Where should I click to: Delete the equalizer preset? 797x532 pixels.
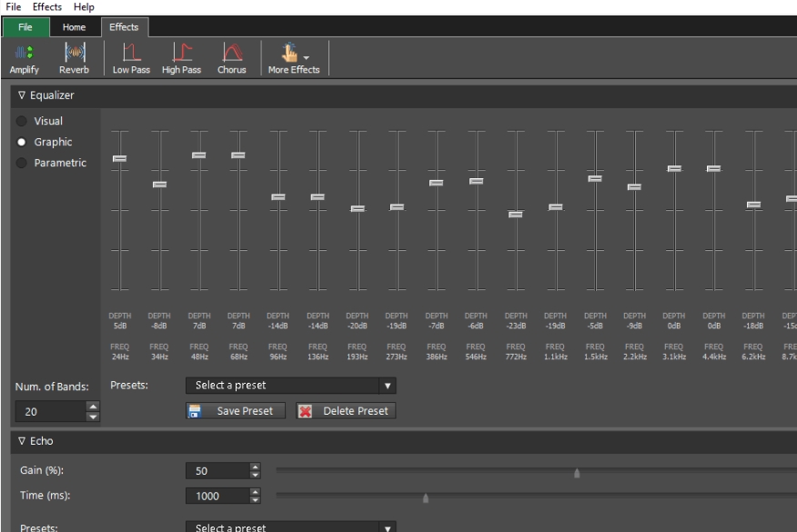(x=346, y=411)
